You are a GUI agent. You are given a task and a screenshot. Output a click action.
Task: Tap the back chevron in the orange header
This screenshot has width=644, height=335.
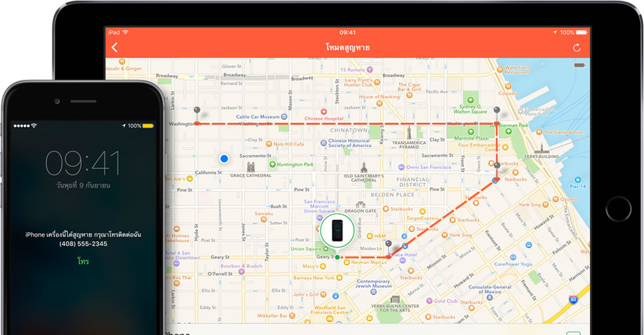[114, 48]
